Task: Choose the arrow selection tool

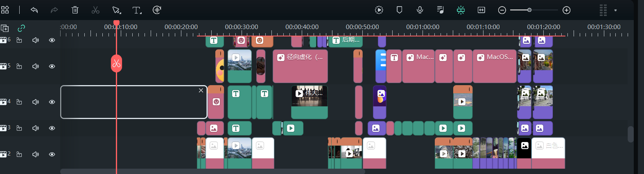Action: (x=116, y=10)
